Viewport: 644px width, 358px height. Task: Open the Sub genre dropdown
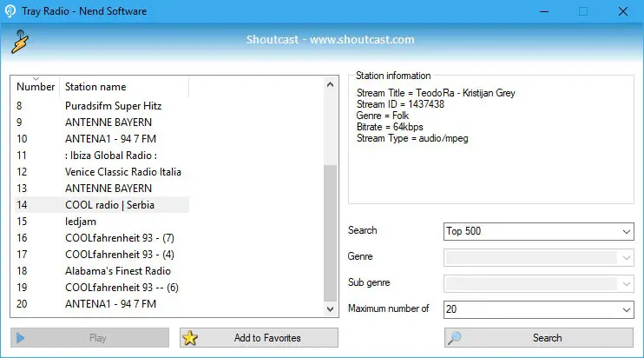click(538, 283)
